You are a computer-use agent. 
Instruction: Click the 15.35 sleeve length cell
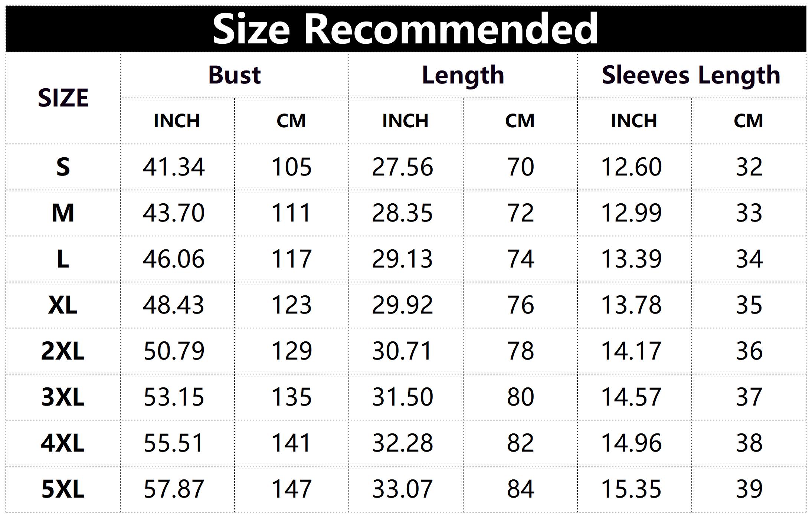[x=631, y=489]
